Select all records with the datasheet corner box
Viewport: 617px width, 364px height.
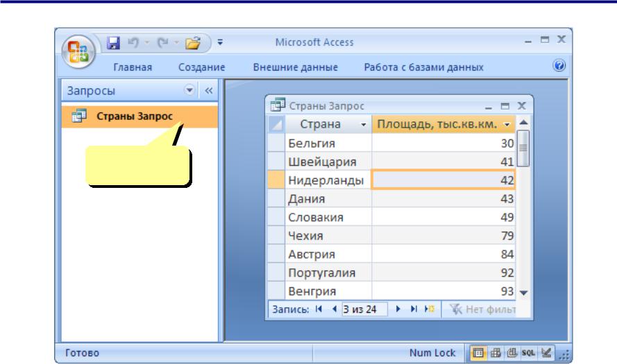276,125
